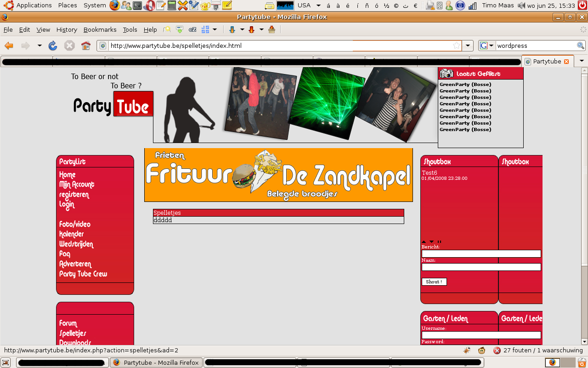Click the Forward arrow button

click(x=25, y=46)
